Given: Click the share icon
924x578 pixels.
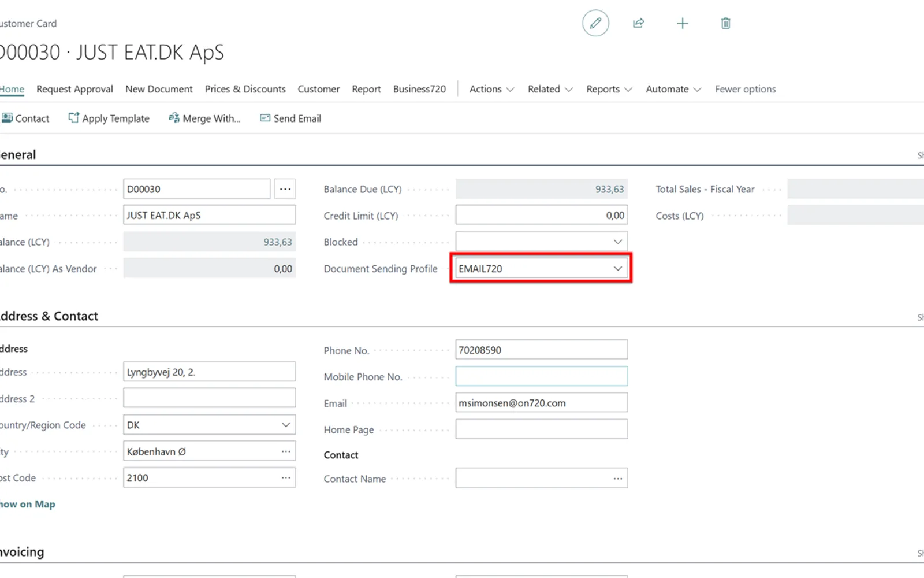Looking at the screenshot, I should (x=638, y=23).
